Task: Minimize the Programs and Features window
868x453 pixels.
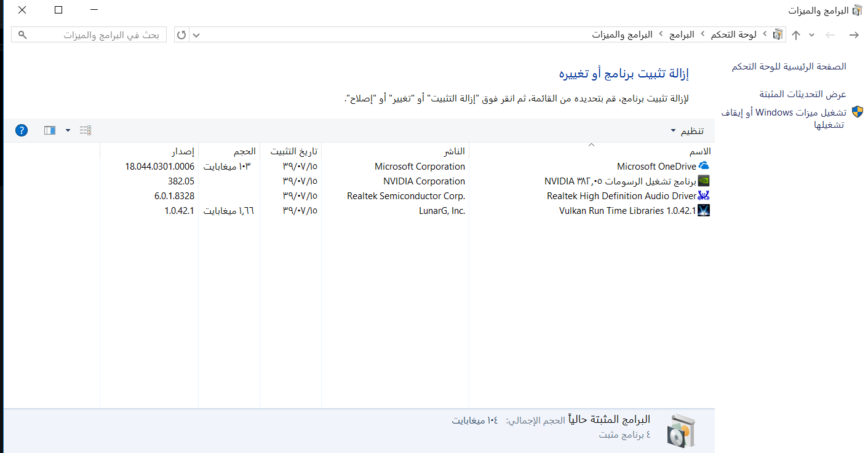Action: coord(94,10)
